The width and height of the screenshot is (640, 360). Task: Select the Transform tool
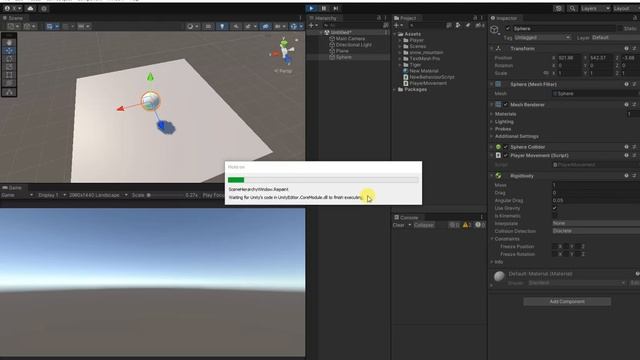[9, 83]
